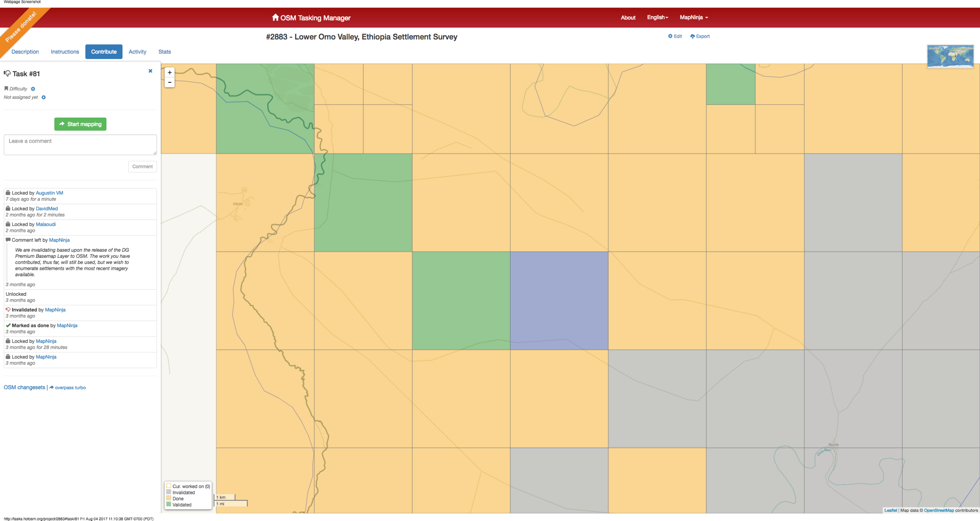Screen dimensions: 980x521
Task: Open the Activity tab
Action: coord(137,52)
